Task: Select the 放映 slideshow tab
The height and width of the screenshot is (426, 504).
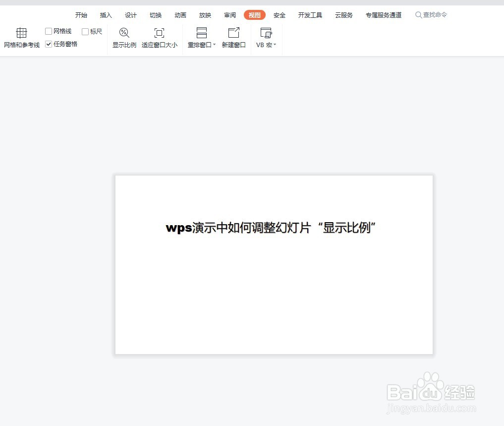Action: 205,15
